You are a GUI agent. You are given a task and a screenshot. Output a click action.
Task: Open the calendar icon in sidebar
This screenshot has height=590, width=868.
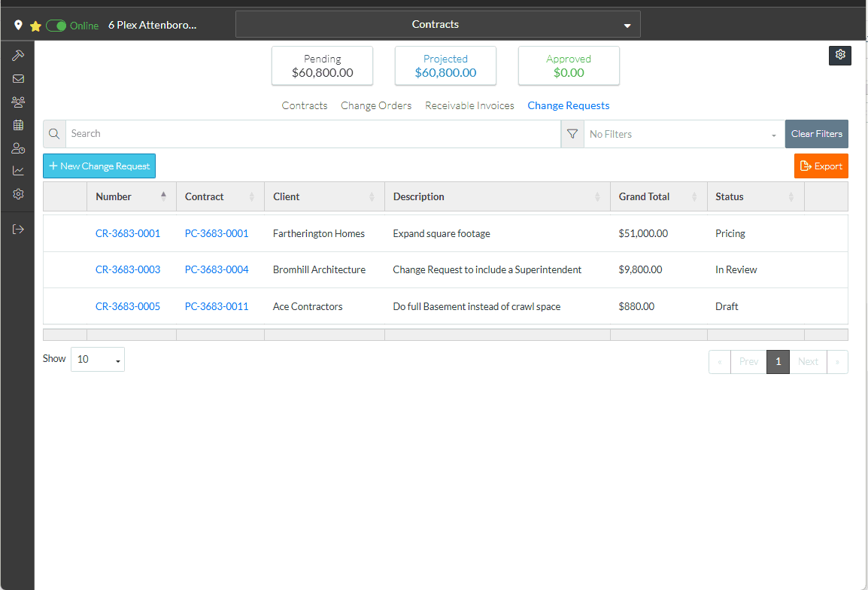point(18,125)
